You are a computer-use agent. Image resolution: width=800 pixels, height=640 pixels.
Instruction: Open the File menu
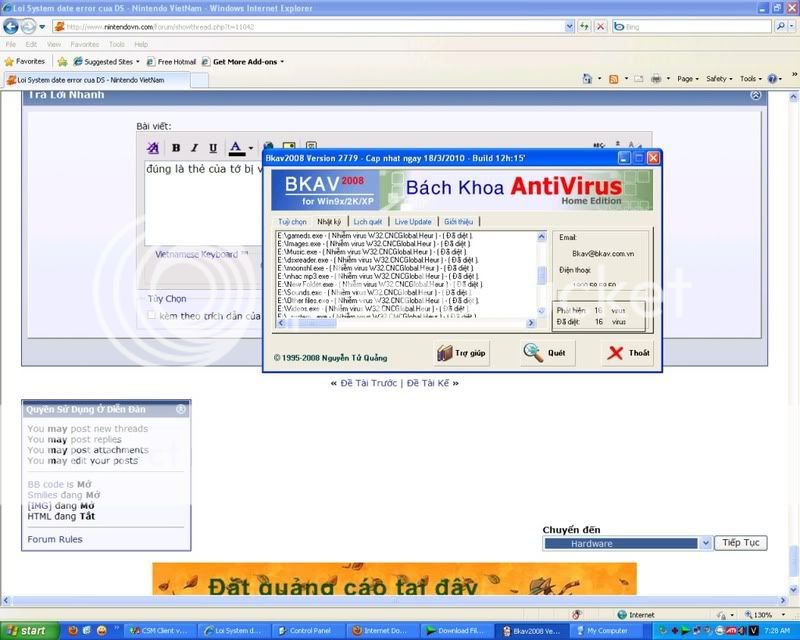(11, 44)
